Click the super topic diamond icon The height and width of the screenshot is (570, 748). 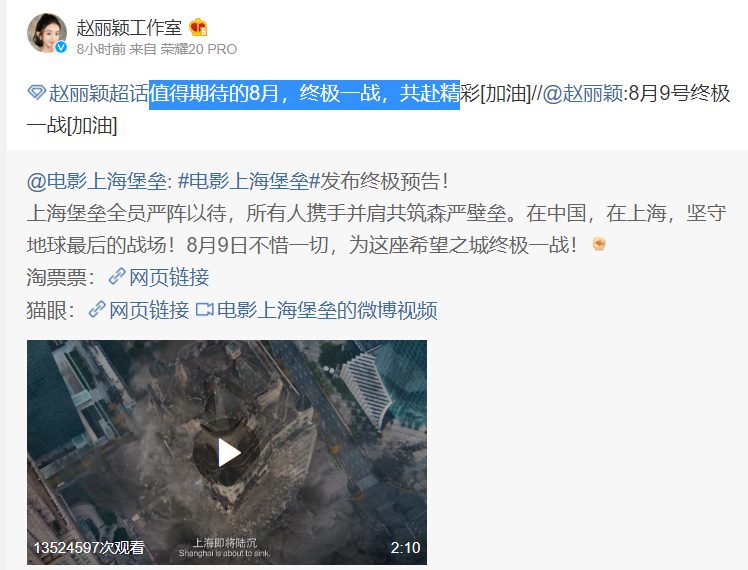pos(36,92)
